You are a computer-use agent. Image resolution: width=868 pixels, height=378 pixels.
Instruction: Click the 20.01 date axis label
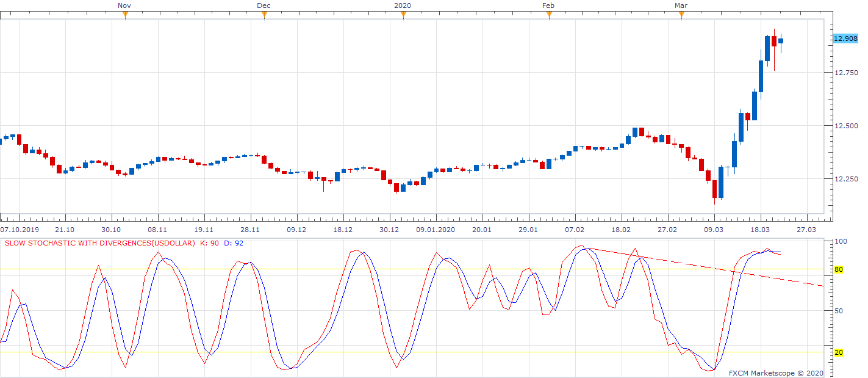[482, 230]
